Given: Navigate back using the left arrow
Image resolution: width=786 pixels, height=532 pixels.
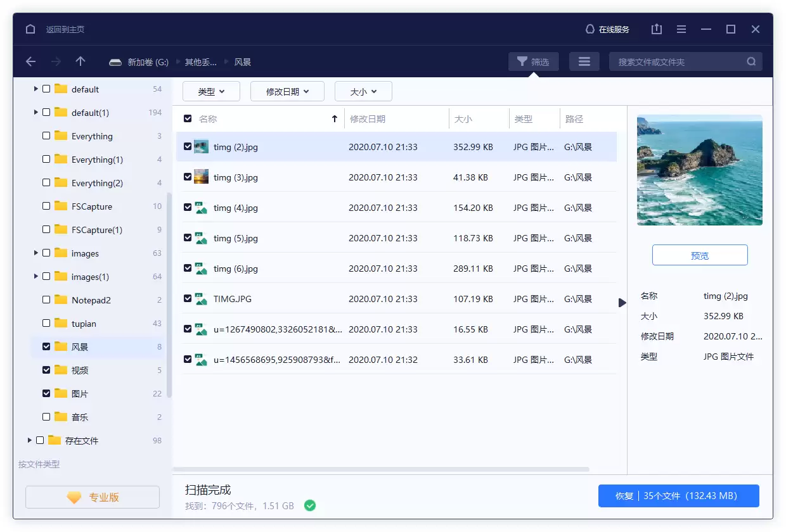Looking at the screenshot, I should click(x=30, y=61).
